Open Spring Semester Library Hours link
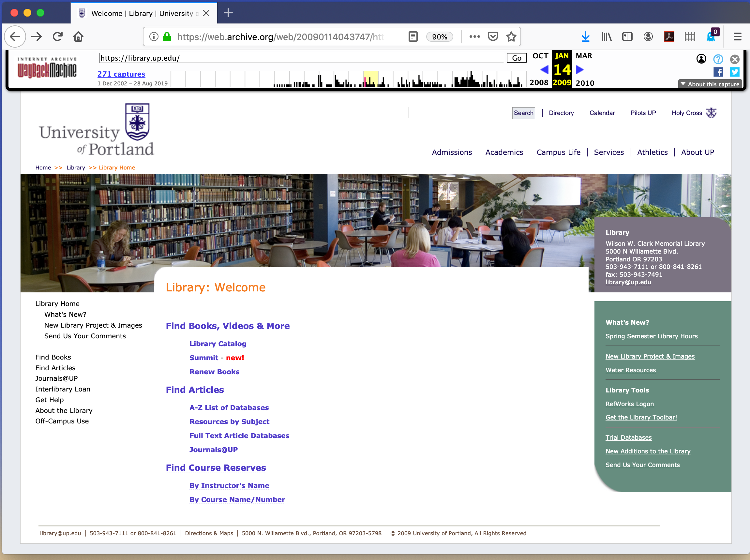Viewport: 750px width, 560px height. (x=651, y=336)
